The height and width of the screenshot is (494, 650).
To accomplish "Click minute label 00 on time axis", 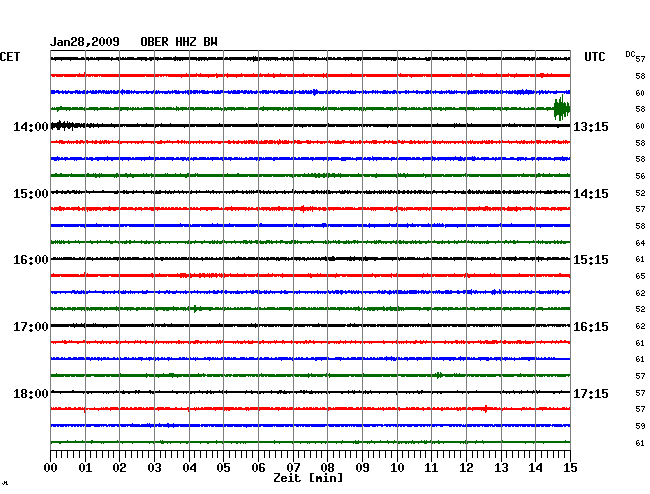I will [51, 467].
